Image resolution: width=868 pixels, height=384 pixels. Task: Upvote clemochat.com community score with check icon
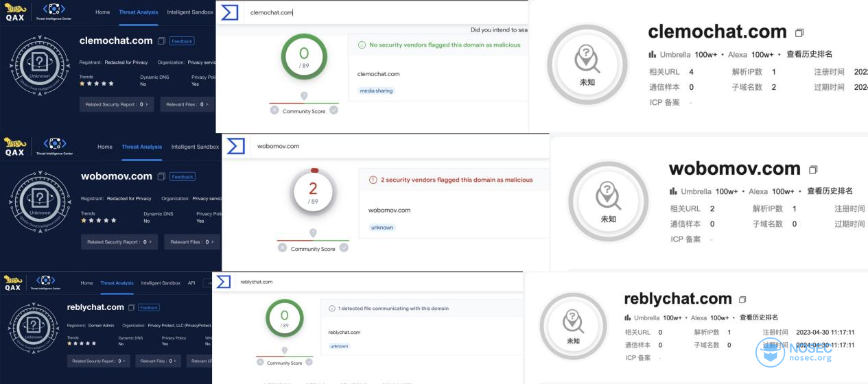click(334, 110)
